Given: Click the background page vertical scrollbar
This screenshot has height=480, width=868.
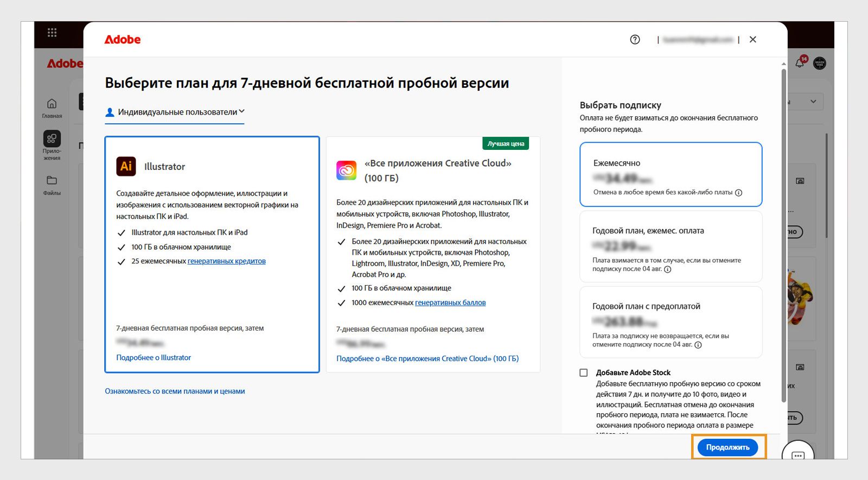Looking at the screenshot, I should [x=826, y=185].
